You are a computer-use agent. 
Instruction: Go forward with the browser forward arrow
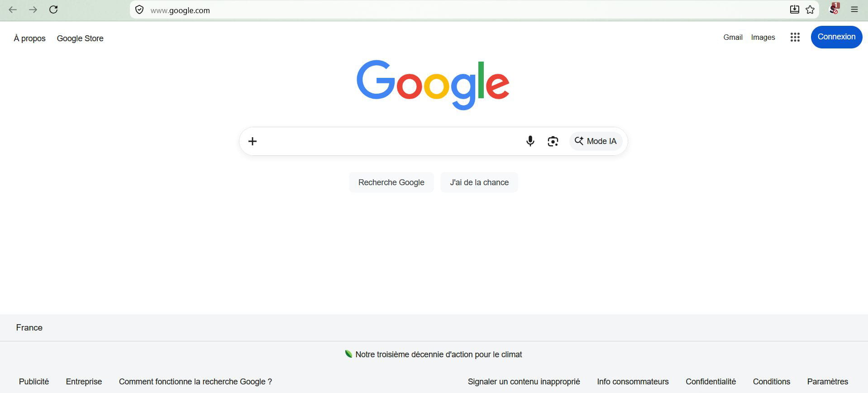pyautogui.click(x=33, y=10)
